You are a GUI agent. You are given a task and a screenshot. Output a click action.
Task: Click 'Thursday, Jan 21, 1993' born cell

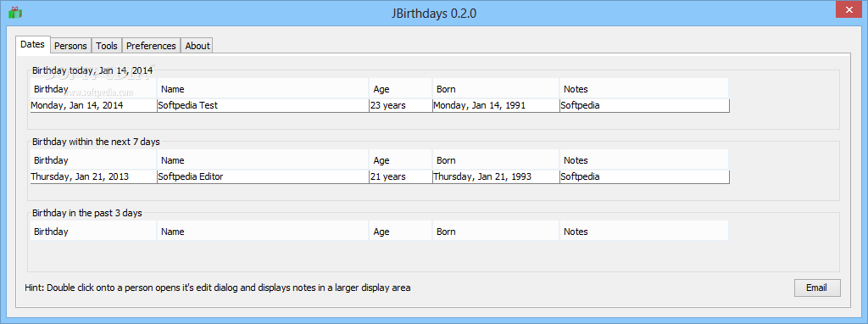[x=496, y=176]
